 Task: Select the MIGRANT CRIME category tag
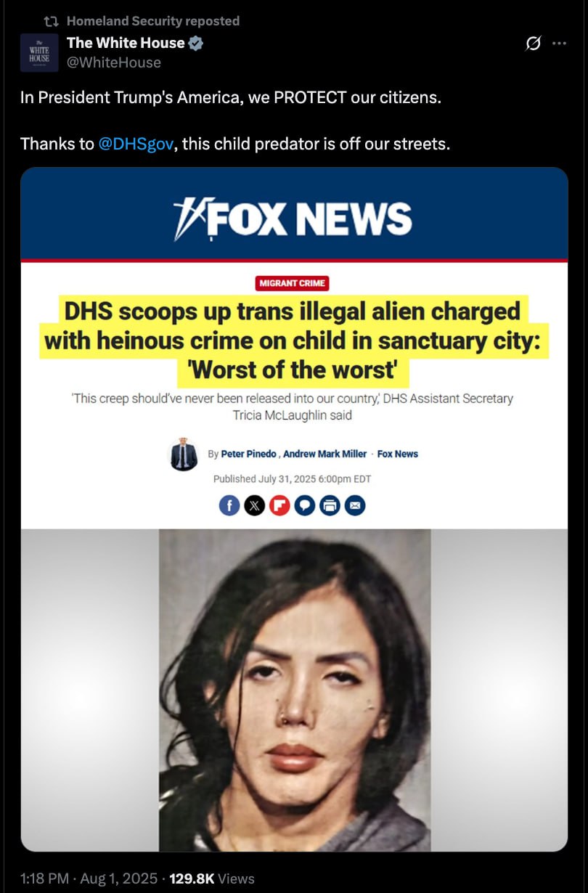click(293, 282)
